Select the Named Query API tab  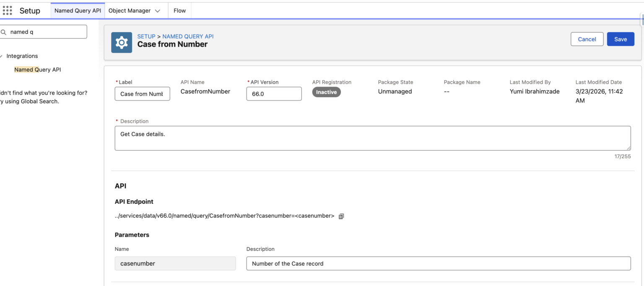click(x=78, y=11)
